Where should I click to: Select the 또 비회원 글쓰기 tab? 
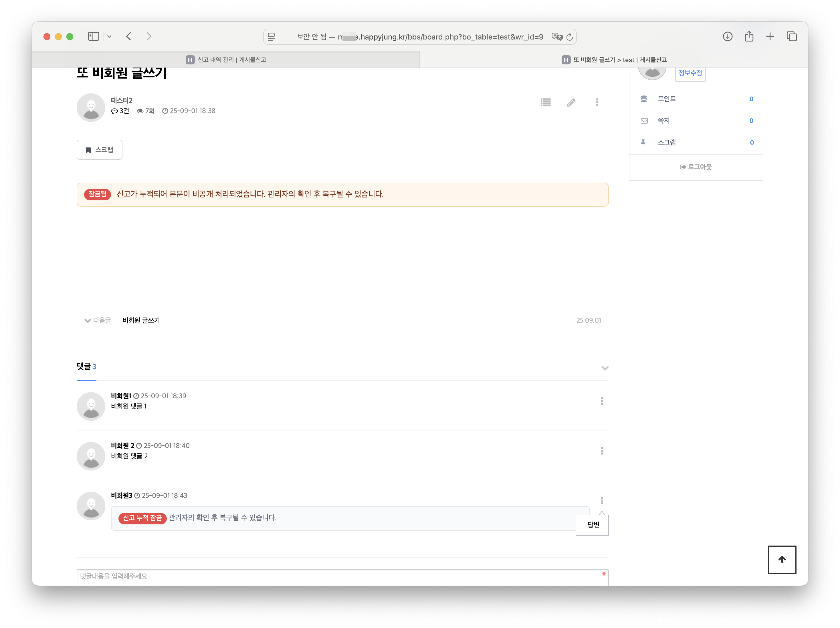614,60
